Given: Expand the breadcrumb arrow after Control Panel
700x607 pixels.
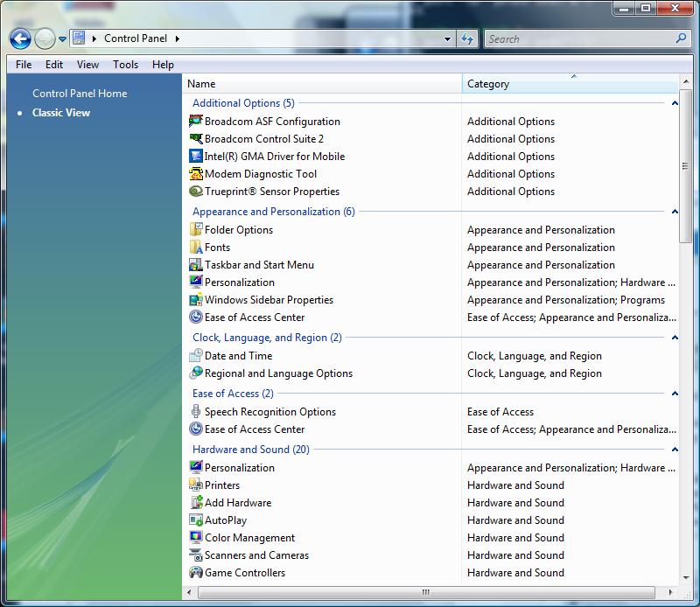Looking at the screenshot, I should point(178,38).
